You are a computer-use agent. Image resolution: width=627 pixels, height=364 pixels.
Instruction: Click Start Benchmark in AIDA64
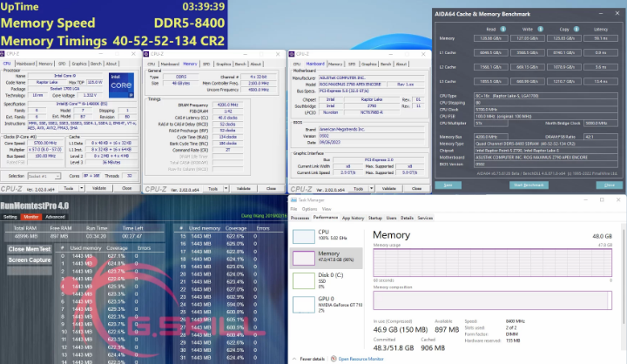click(528, 185)
